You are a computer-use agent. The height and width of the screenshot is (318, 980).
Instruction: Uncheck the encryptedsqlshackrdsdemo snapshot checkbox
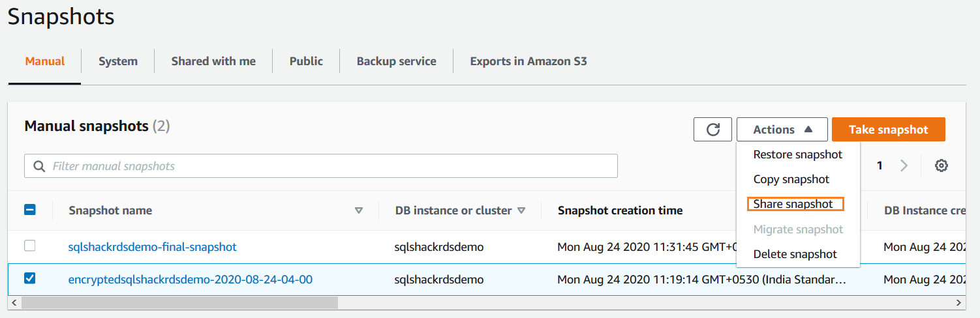(29, 279)
